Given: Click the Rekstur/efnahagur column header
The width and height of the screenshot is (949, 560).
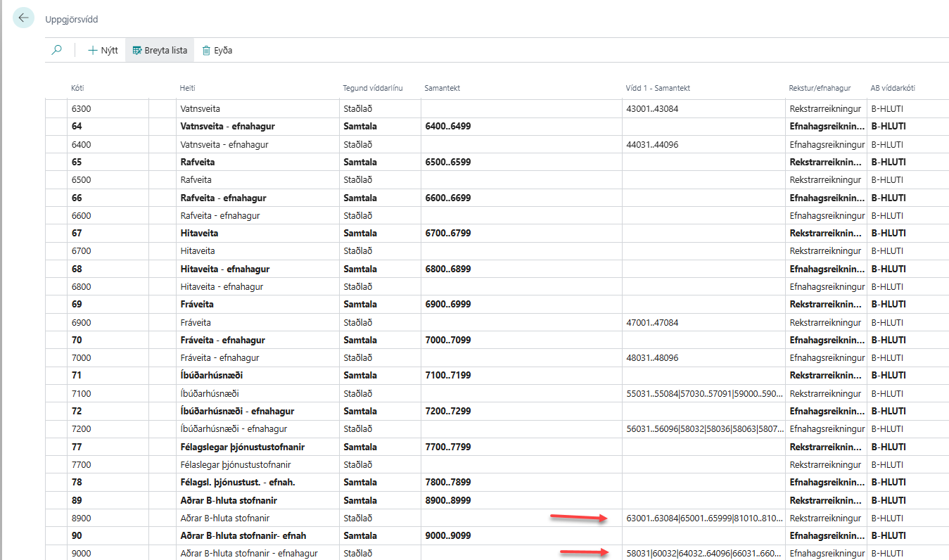Looking at the screenshot, I should (820, 88).
